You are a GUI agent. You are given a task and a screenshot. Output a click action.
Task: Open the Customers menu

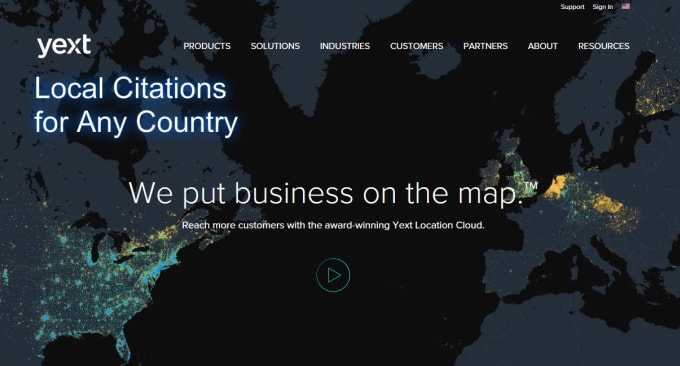tap(416, 46)
